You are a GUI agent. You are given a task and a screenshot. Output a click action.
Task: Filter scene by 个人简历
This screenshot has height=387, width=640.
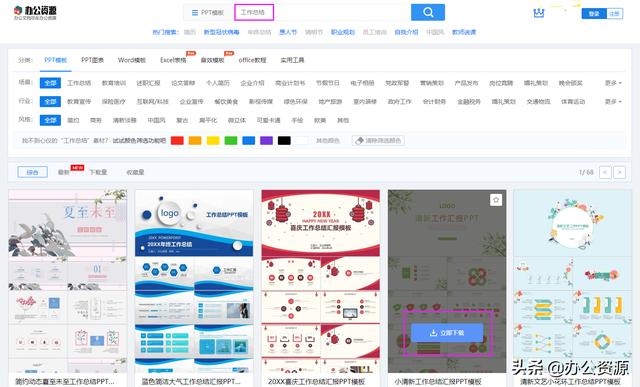point(218,83)
